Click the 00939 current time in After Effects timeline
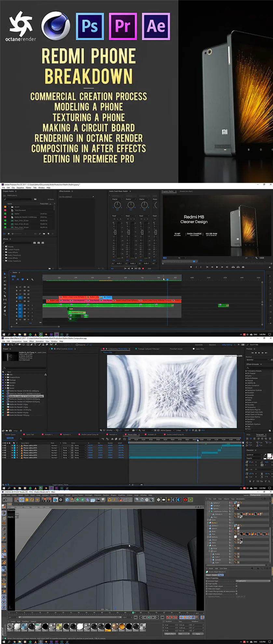The height and width of the screenshot is (644, 273). pos(10,438)
